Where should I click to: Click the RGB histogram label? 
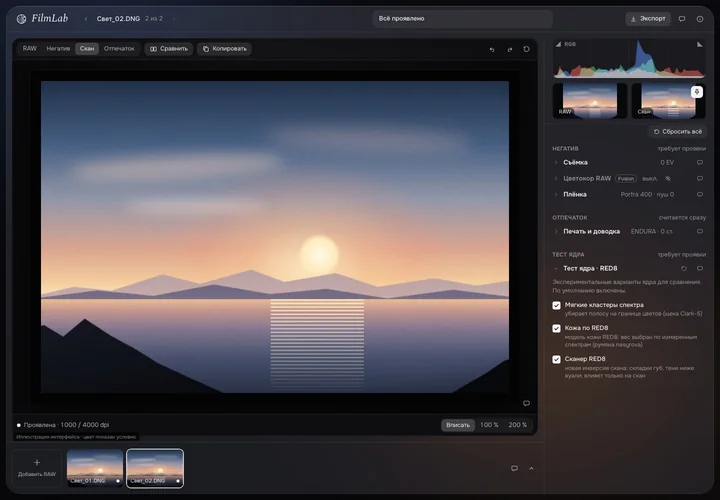(570, 45)
